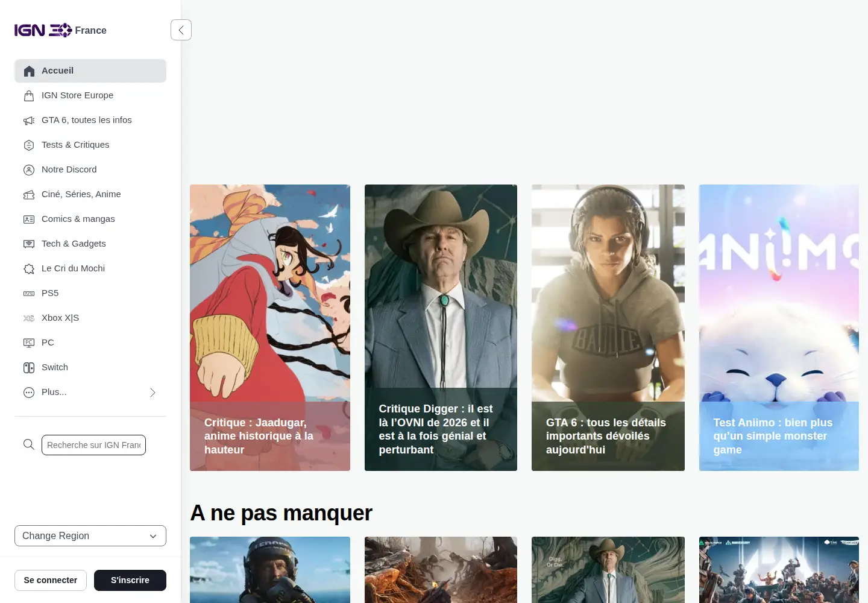Click the Accueil home icon
The width and height of the screenshot is (868, 603).
coord(29,71)
